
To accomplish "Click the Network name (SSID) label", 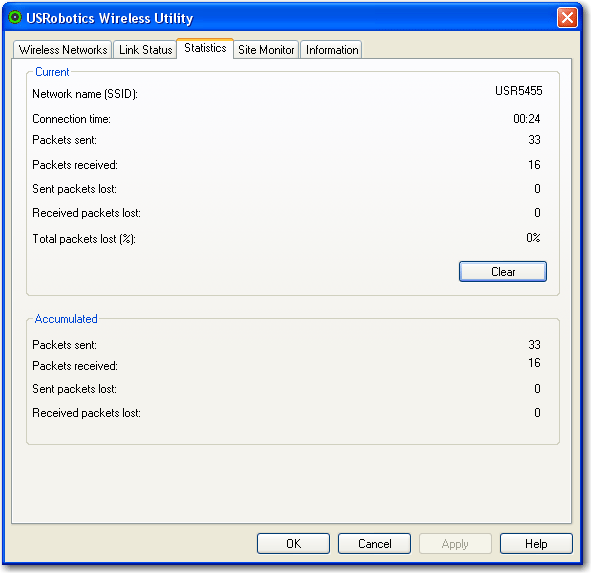I will click(85, 94).
